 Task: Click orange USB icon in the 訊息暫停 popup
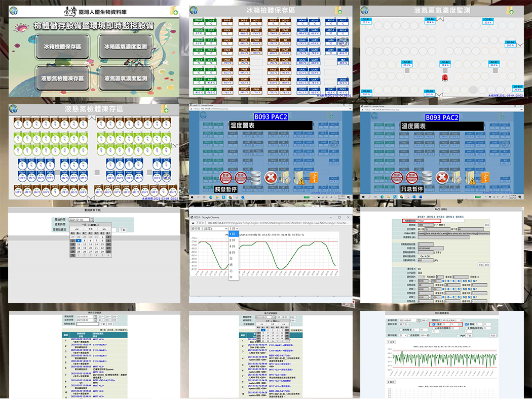(485, 177)
